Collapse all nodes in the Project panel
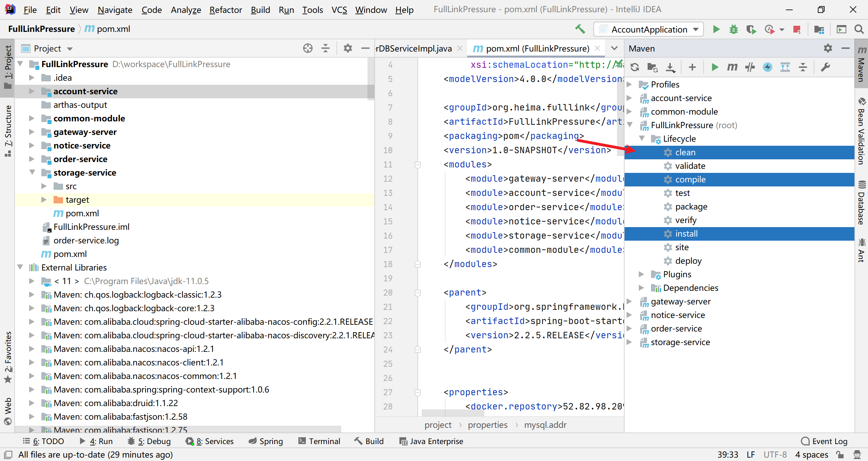This screenshot has height=461, width=868. [x=325, y=48]
